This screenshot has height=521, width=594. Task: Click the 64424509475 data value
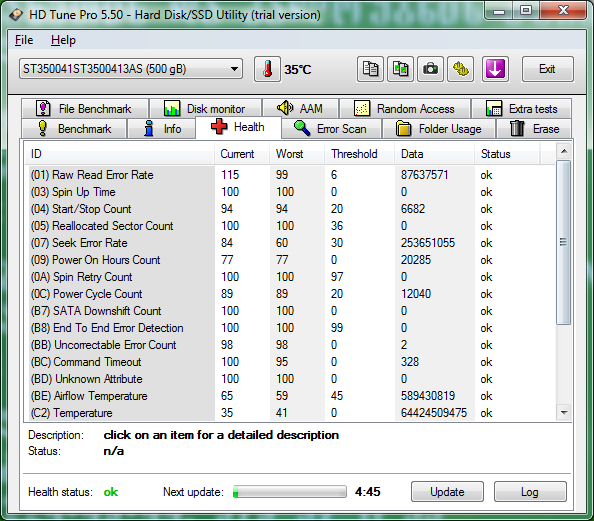coord(434,413)
